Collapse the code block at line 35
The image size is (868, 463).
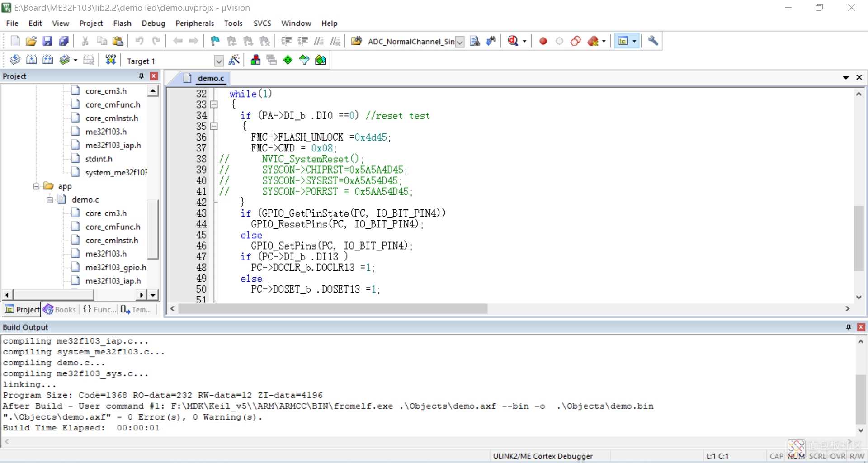coord(214,126)
